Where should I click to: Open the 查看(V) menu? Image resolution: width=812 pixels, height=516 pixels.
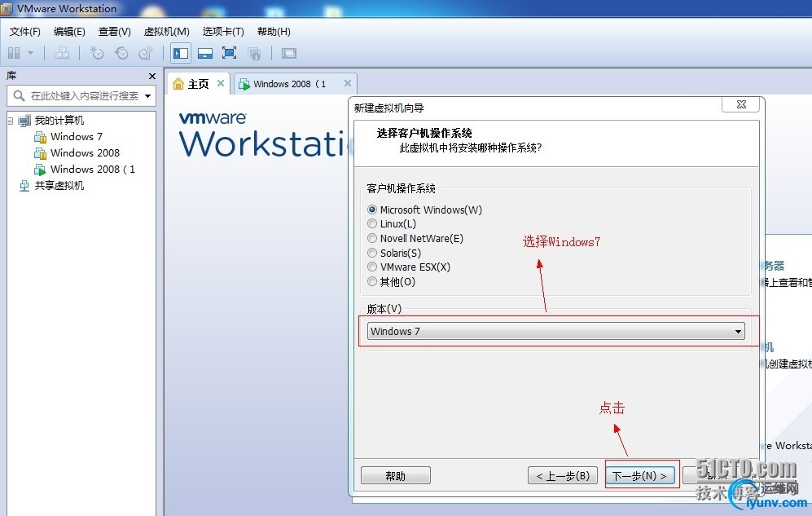point(115,32)
